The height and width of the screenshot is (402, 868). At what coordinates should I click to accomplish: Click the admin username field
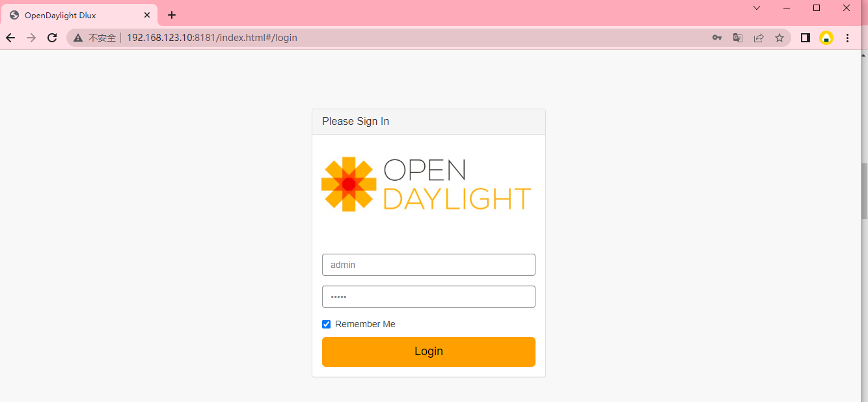[x=429, y=265]
